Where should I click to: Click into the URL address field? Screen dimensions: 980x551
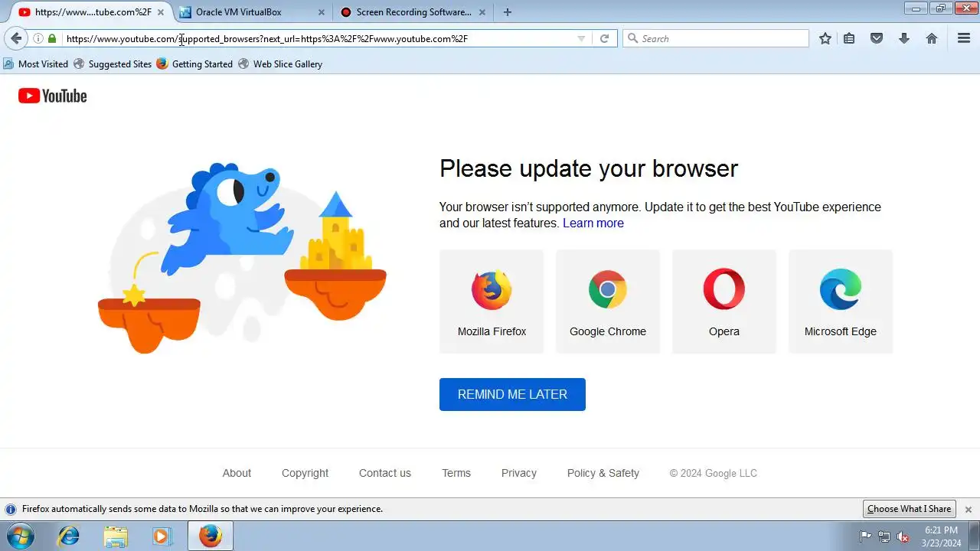[318, 38]
